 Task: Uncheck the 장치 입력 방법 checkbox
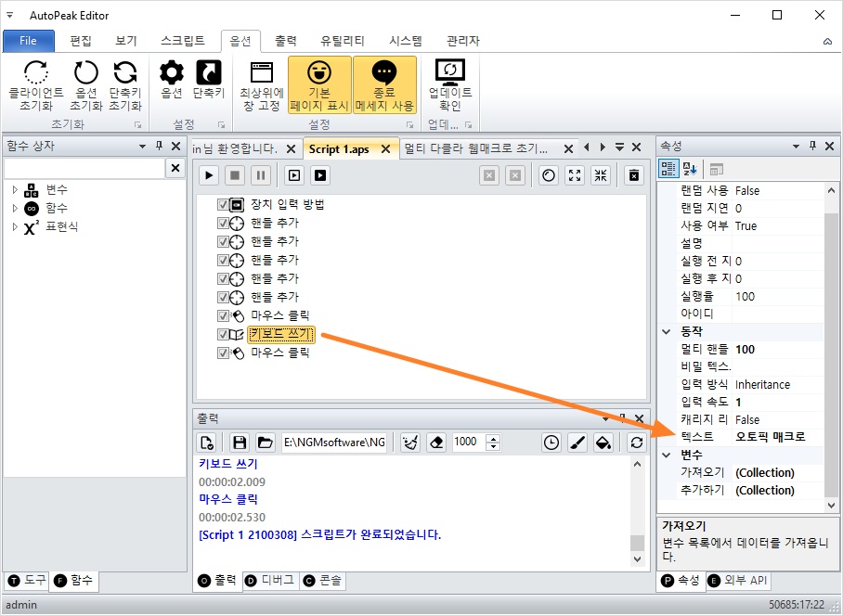[x=223, y=205]
